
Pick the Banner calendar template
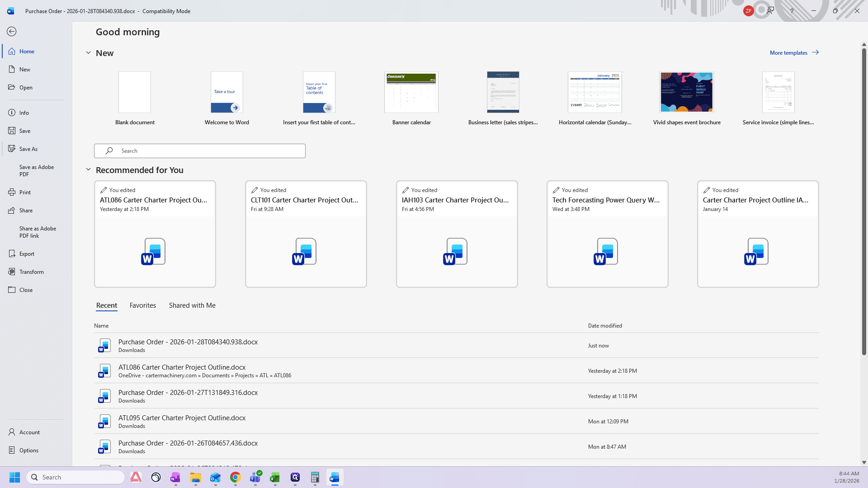pos(411,99)
